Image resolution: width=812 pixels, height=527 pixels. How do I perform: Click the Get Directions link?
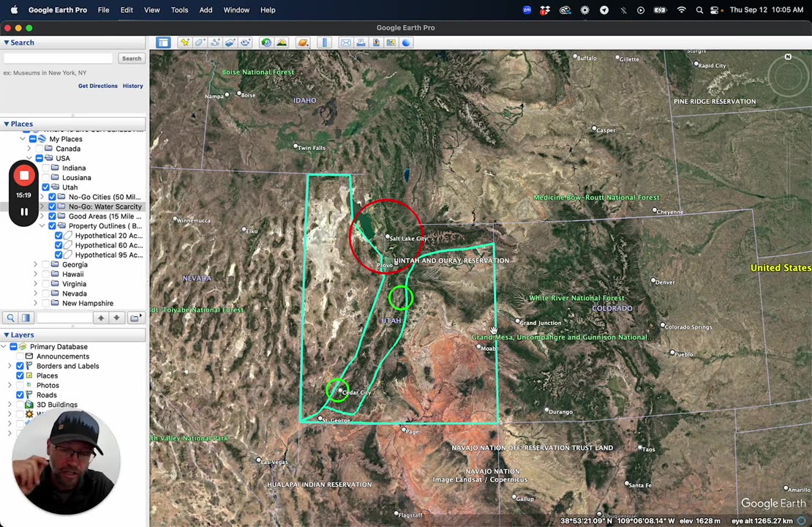click(x=98, y=86)
